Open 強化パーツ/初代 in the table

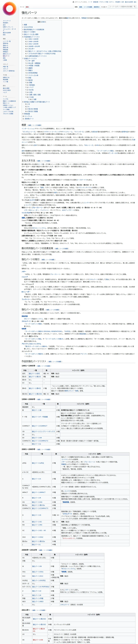34,374
